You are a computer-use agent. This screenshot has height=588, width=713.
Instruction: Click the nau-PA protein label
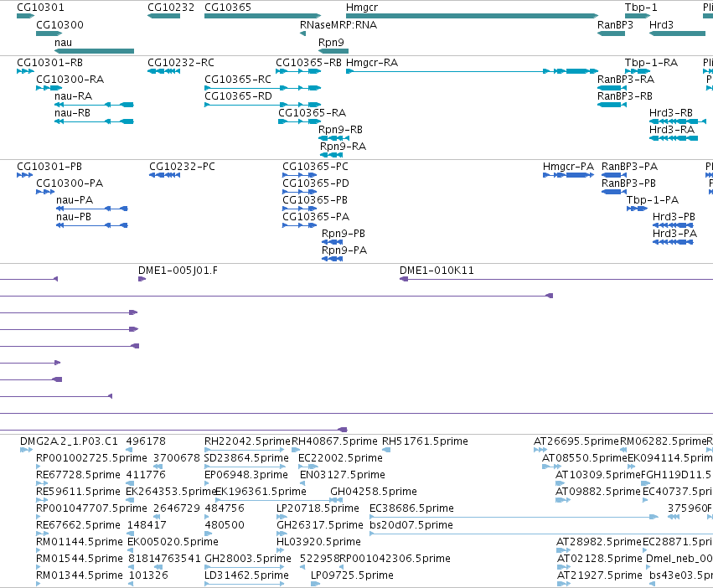(x=75, y=200)
